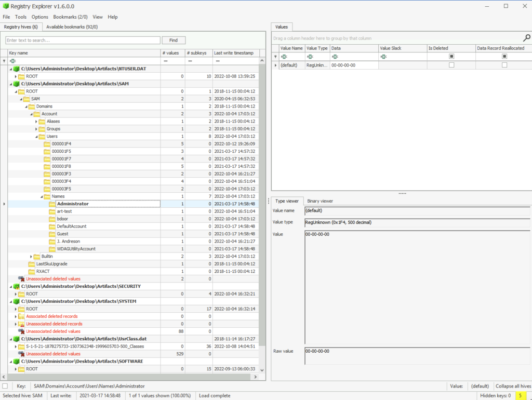Click the hive search text field
This screenshot has height=400, width=532.
pos(83,40)
